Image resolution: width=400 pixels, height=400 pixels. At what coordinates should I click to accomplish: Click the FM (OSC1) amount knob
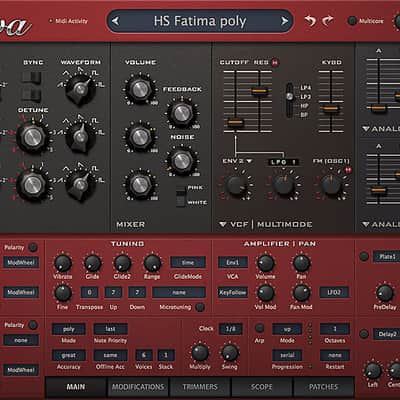(x=331, y=185)
